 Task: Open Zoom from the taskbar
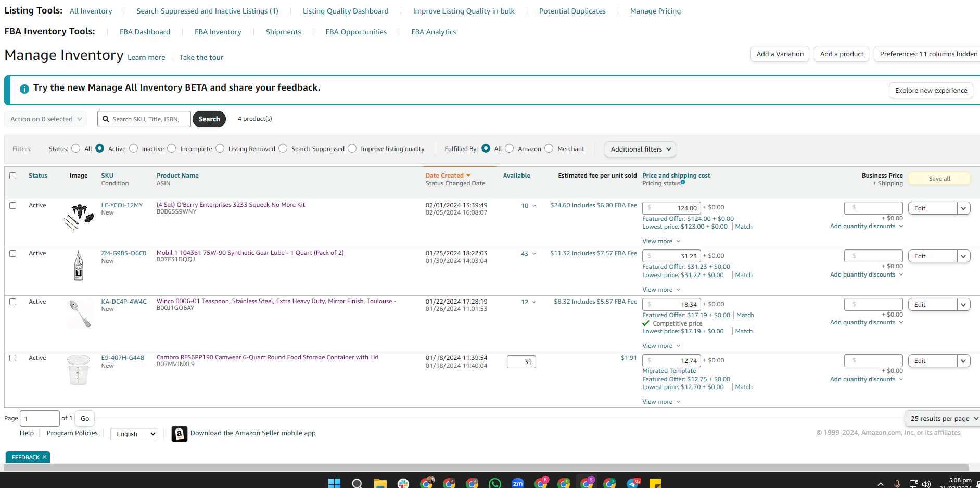[x=518, y=483]
